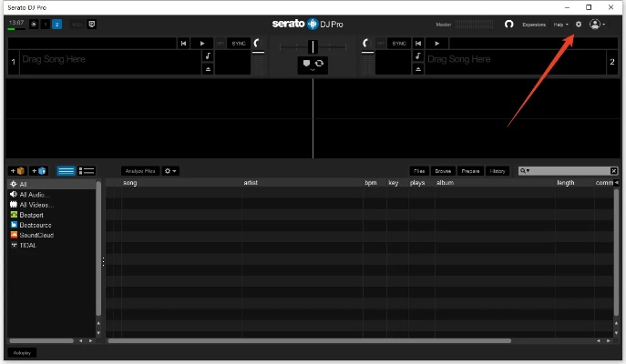
Task: Click the Analyze Files button
Action: 140,171
